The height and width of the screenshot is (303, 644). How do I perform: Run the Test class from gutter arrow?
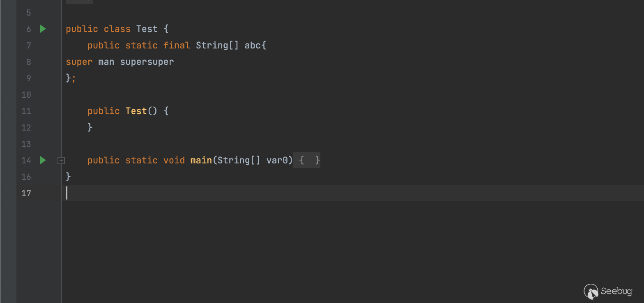point(43,29)
